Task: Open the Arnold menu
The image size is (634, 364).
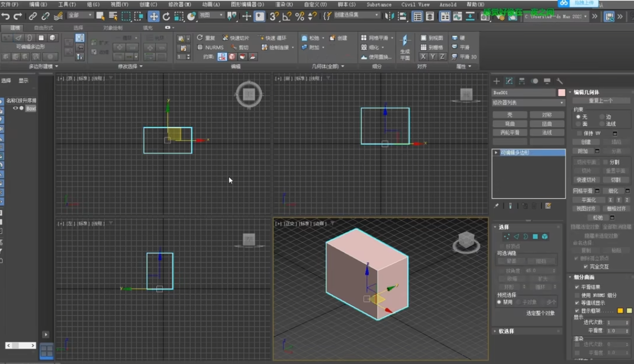Action: click(x=448, y=4)
